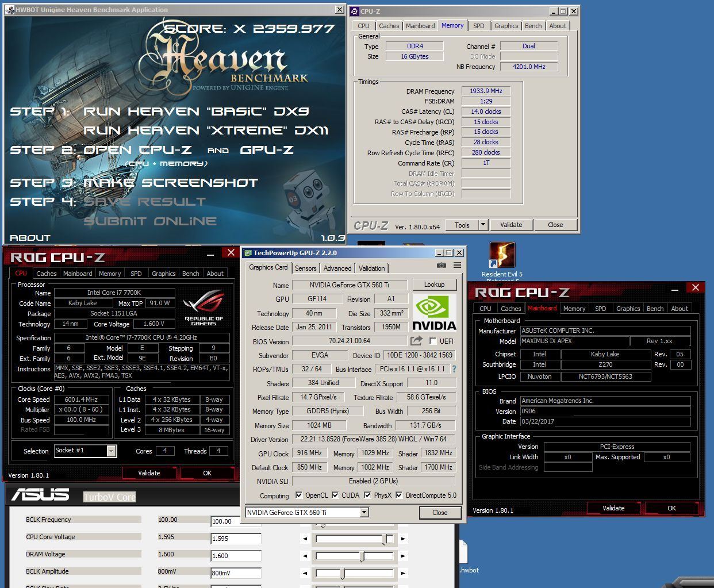The width and height of the screenshot is (714, 588).
Task: Click Save Result in Heaven benchmark
Action: (144, 202)
